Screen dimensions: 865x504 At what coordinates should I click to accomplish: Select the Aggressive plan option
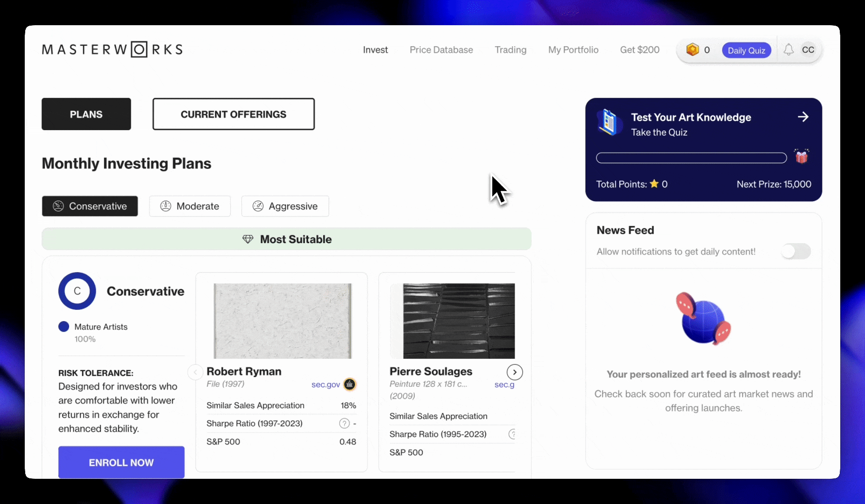(285, 206)
